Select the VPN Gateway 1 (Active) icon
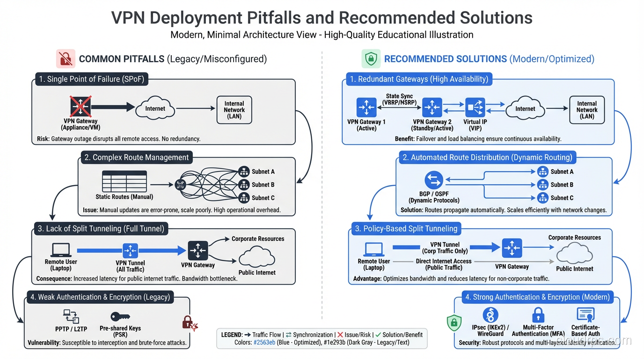Viewport: 644px width, 359px height. [x=366, y=107]
